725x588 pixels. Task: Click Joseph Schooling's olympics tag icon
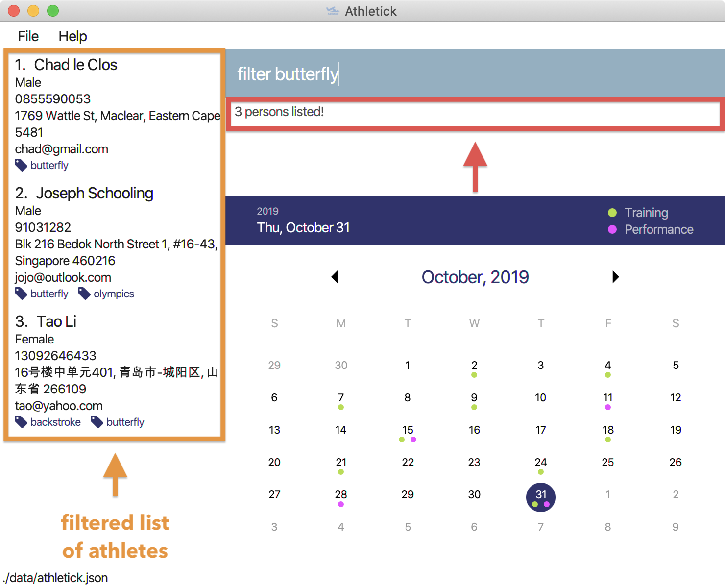pyautogui.click(x=84, y=294)
